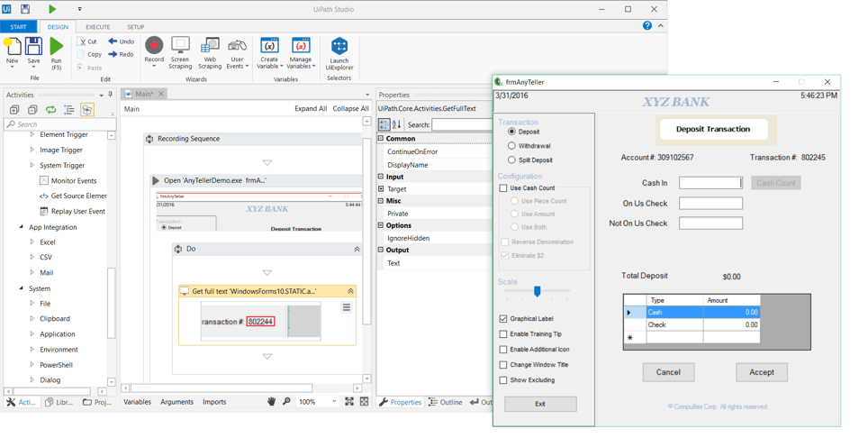Open the Outline panel tab

tap(446, 402)
